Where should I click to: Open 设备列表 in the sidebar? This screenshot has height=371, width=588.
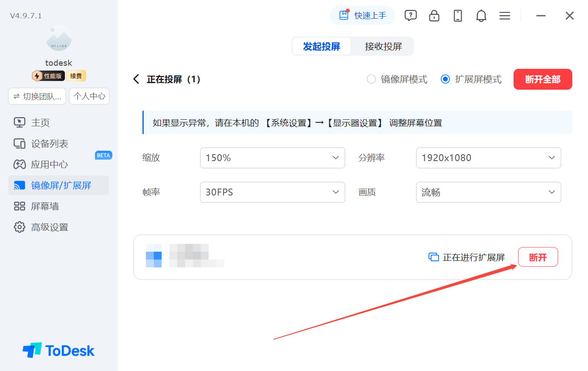[59, 144]
